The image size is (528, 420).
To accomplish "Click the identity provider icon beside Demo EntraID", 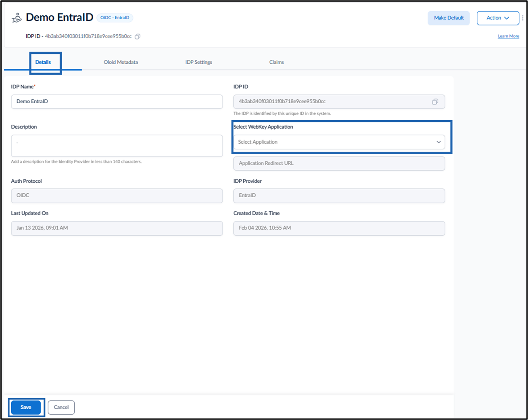I will [x=17, y=18].
